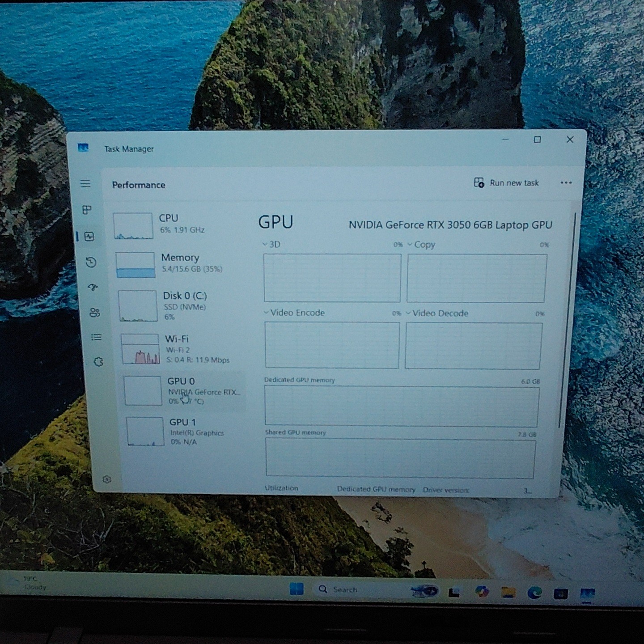Open Microsoft Store from the taskbar
The height and width of the screenshot is (644, 644).
561,594
